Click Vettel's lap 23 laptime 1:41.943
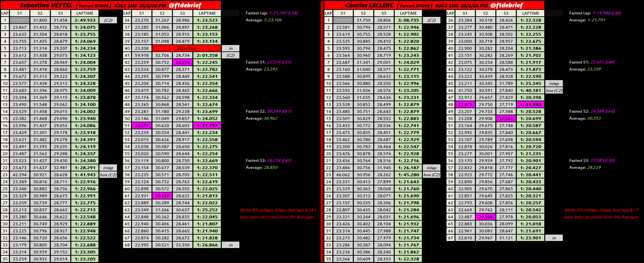The height and width of the screenshot is (263, 644). click(85, 175)
